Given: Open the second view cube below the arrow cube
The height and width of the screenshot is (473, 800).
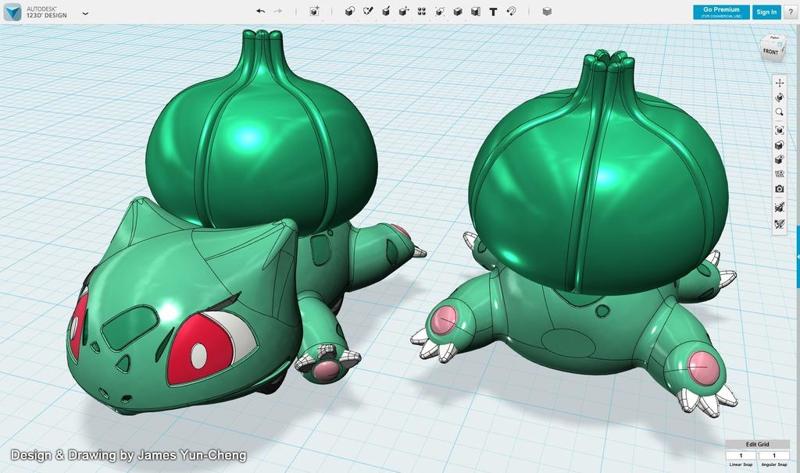Looking at the screenshot, I should [779, 160].
